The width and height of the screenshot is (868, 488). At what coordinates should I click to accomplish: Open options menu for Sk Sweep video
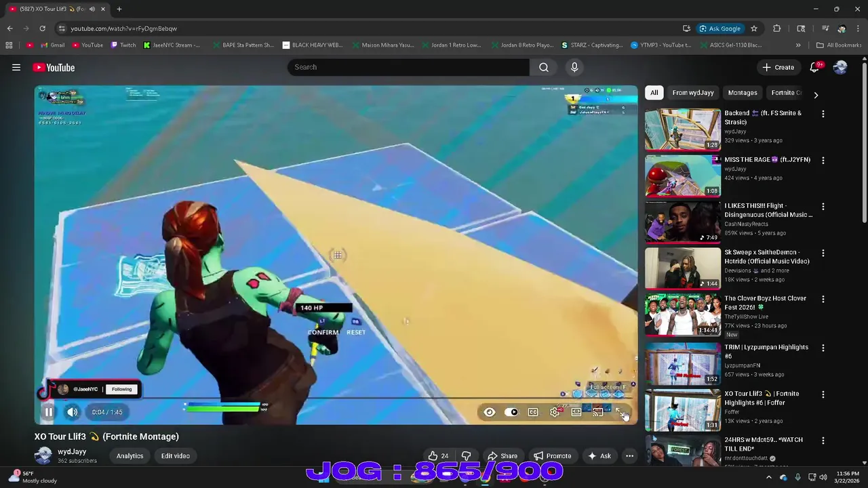pyautogui.click(x=823, y=253)
